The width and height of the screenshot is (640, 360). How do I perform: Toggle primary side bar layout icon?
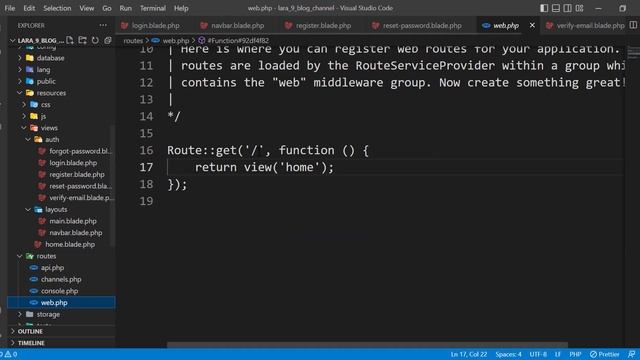[544, 8]
